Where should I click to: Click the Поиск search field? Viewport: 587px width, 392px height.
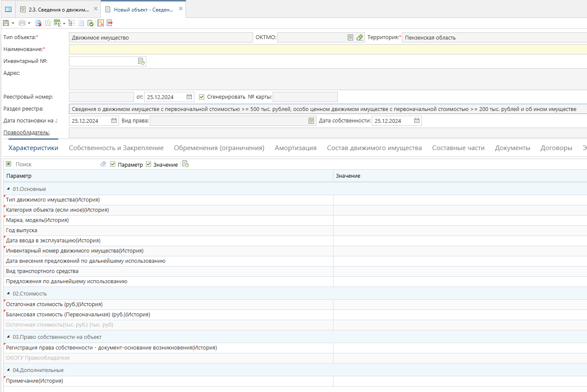pos(55,164)
